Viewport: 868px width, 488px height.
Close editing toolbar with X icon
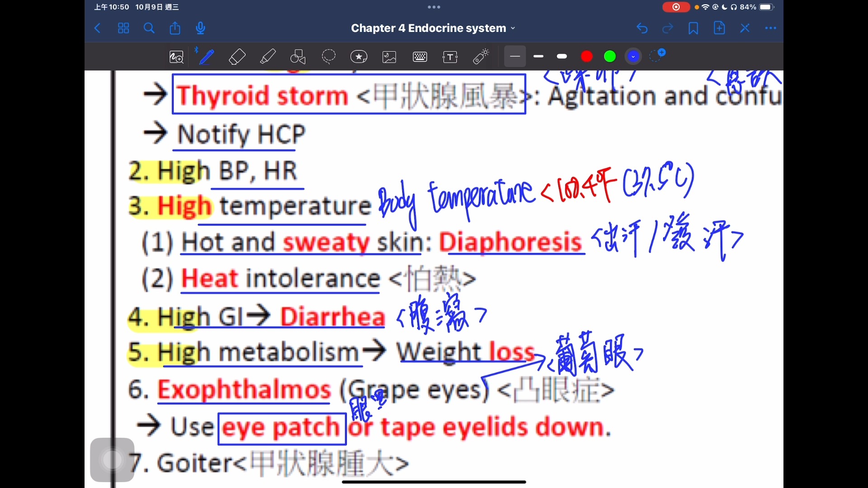(x=745, y=28)
